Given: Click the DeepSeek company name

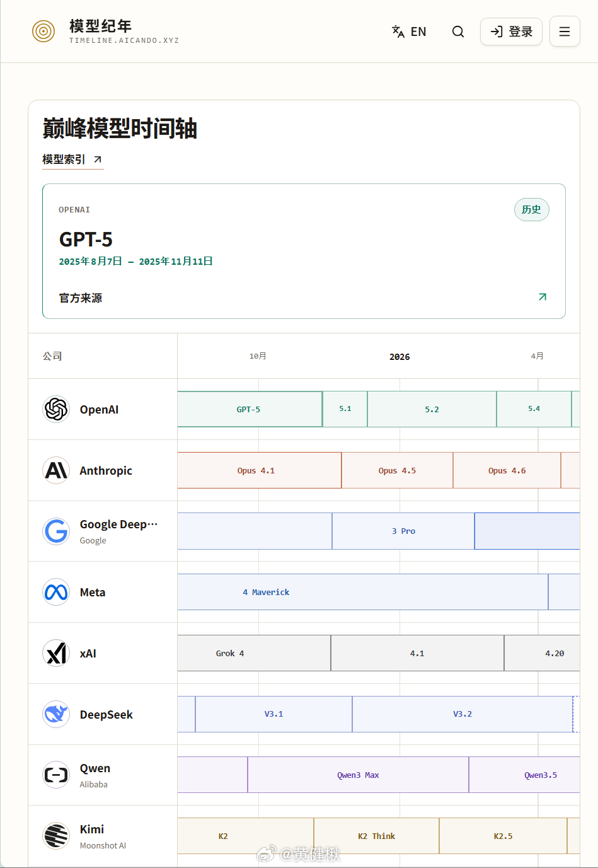Looking at the screenshot, I should (x=106, y=715).
